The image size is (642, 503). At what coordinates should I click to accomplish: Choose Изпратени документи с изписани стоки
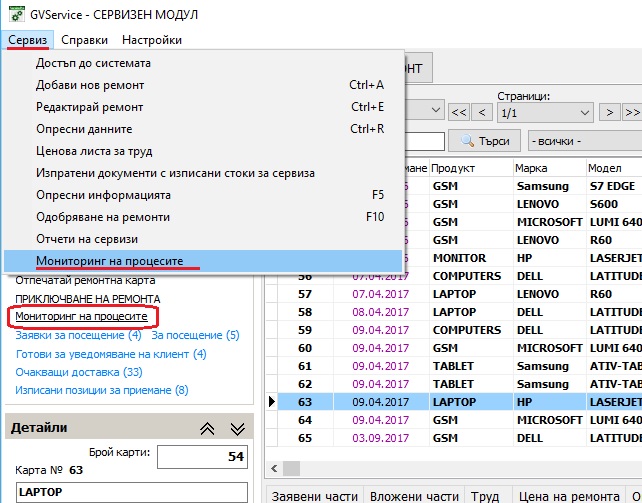[203, 173]
